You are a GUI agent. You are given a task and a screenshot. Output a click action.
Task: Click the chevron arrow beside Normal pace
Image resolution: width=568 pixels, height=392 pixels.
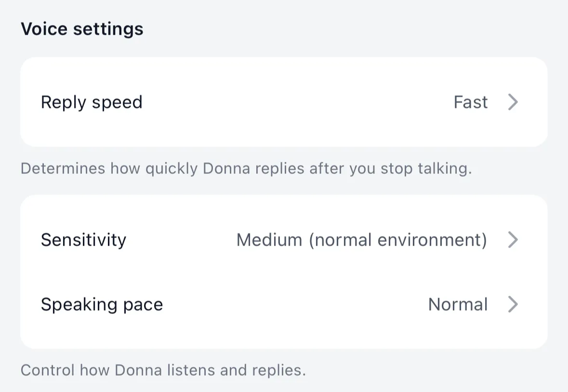(x=513, y=304)
